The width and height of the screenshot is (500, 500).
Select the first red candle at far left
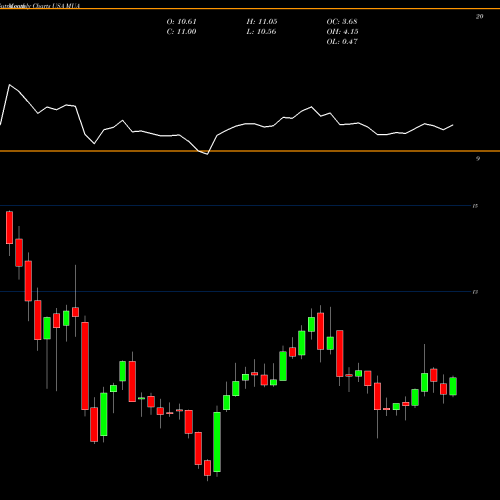9,227
